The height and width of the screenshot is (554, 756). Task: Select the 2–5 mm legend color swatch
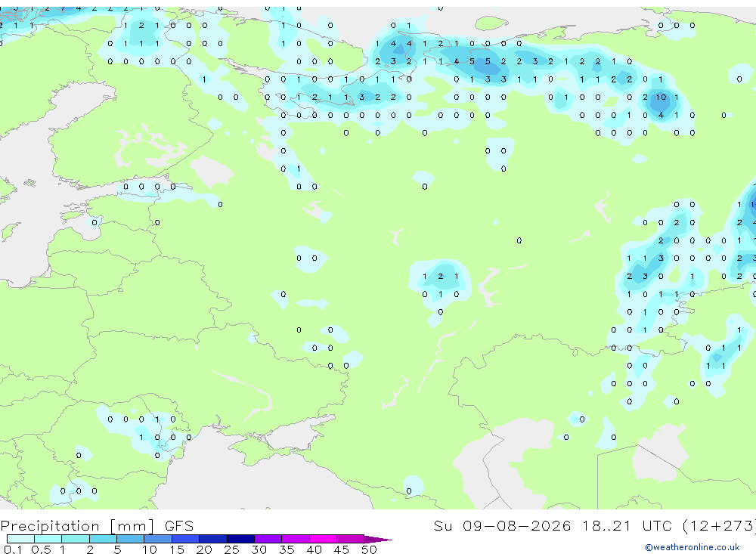tap(103, 539)
